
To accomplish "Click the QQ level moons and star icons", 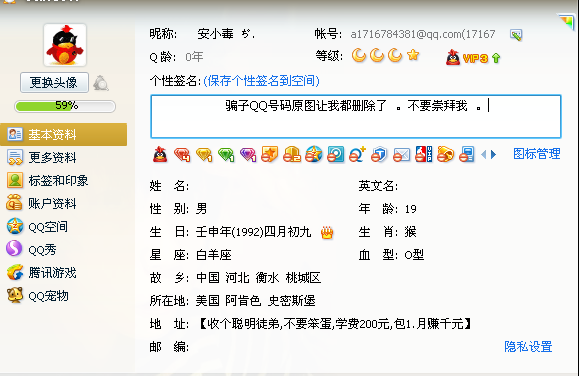I will click(386, 55).
